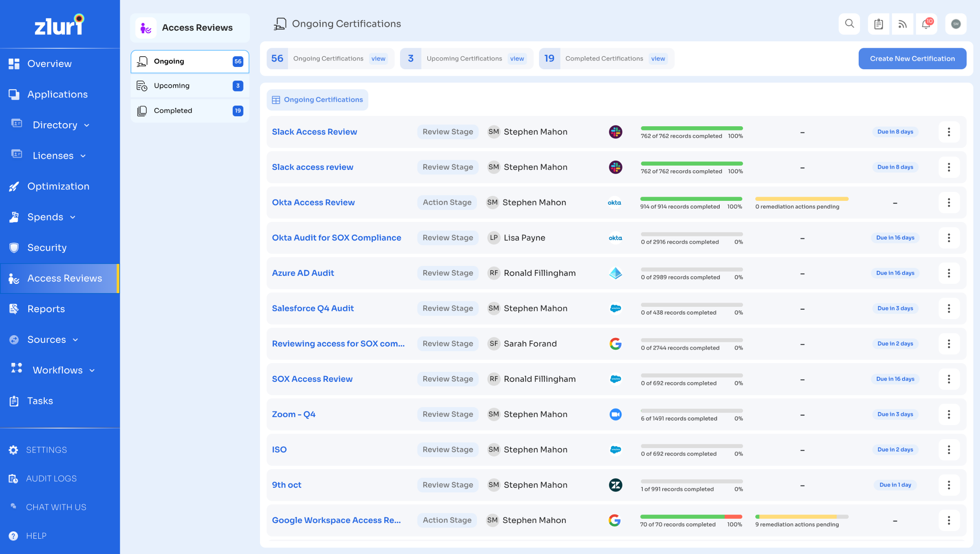Image resolution: width=980 pixels, height=554 pixels.
Task: Open kebab menu for Google Workspace Access row
Action: (949, 520)
